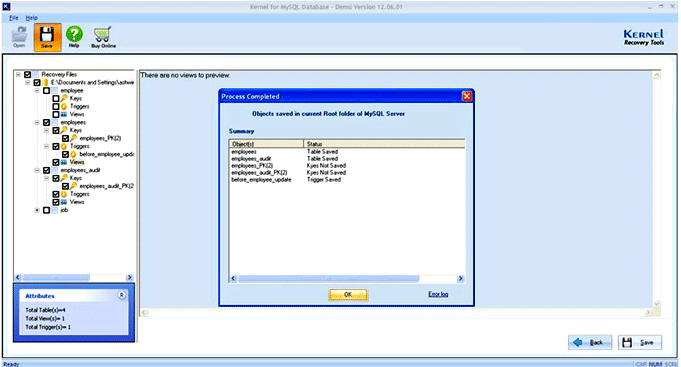Click the key icon under employee table
The height and width of the screenshot is (367, 681).
pos(64,98)
